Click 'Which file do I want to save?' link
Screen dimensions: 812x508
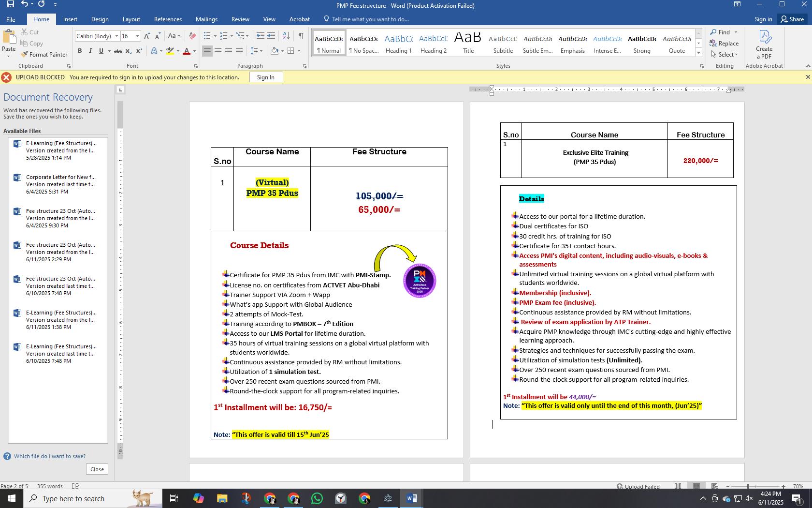(50, 456)
